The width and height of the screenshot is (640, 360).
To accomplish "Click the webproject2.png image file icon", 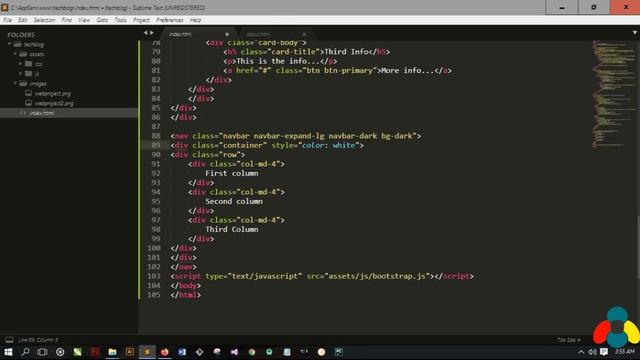I will click(28, 103).
